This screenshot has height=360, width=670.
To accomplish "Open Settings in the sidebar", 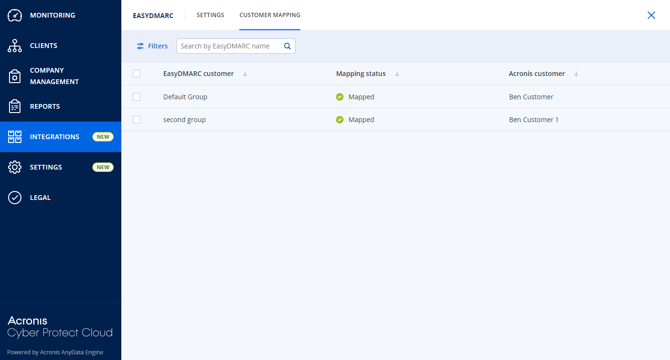I will 61,167.
